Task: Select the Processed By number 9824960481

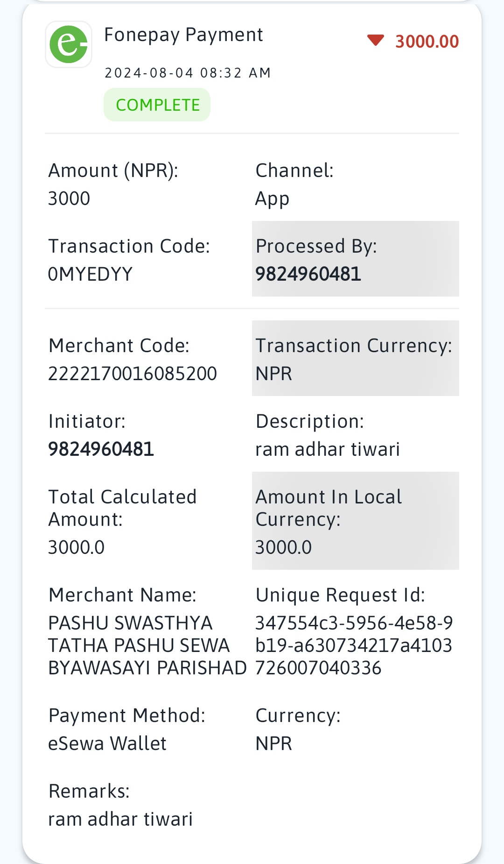Action: 308,274
